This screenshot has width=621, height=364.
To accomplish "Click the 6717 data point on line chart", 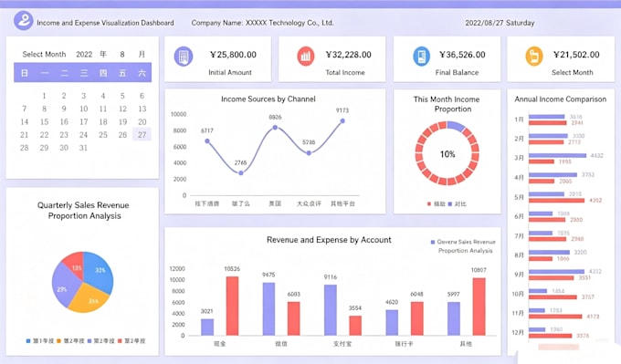I will click(x=207, y=140).
